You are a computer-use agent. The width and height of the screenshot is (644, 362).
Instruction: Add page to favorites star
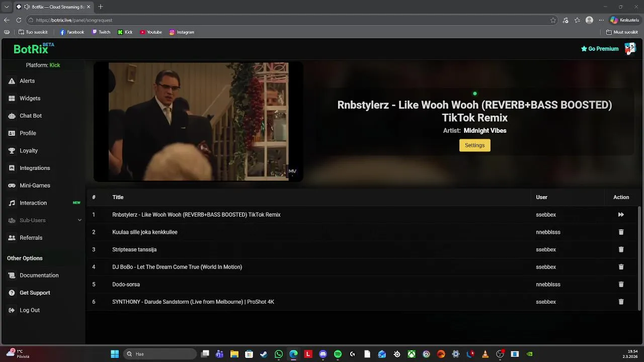[553, 20]
